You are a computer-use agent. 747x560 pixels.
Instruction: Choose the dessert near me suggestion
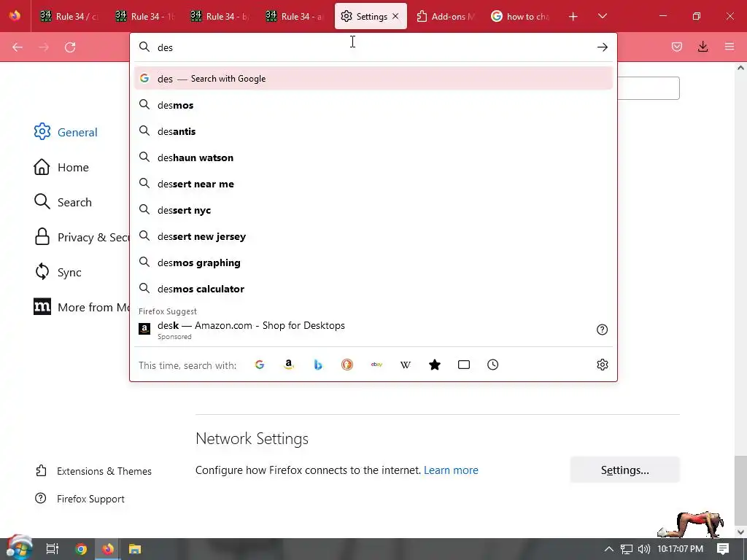click(373, 184)
